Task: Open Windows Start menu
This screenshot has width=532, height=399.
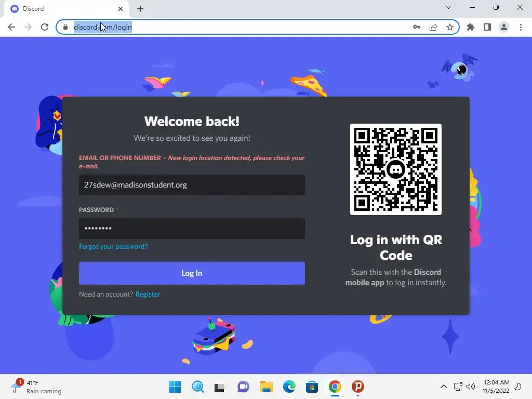Action: (x=175, y=387)
